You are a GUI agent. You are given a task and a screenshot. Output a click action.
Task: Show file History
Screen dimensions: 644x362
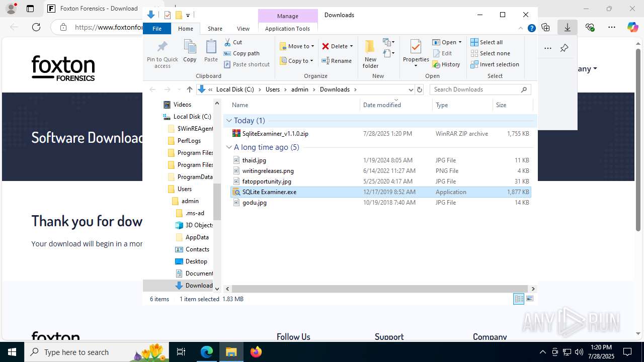(446, 64)
